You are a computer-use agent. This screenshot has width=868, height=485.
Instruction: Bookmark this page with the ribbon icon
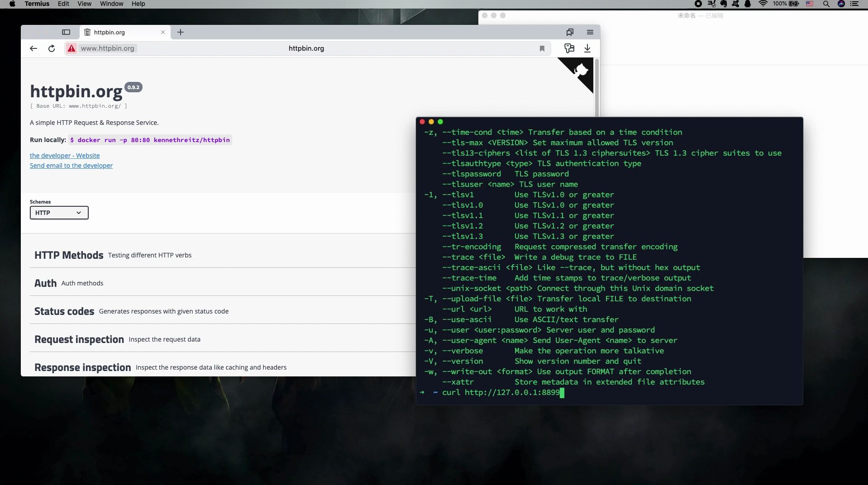[542, 48]
